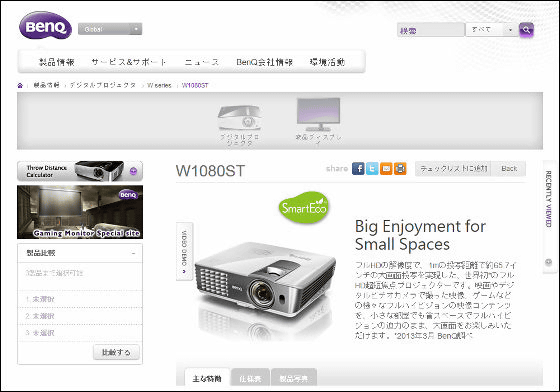Click the Back button
This screenshot has width=560, height=392.
(509, 169)
